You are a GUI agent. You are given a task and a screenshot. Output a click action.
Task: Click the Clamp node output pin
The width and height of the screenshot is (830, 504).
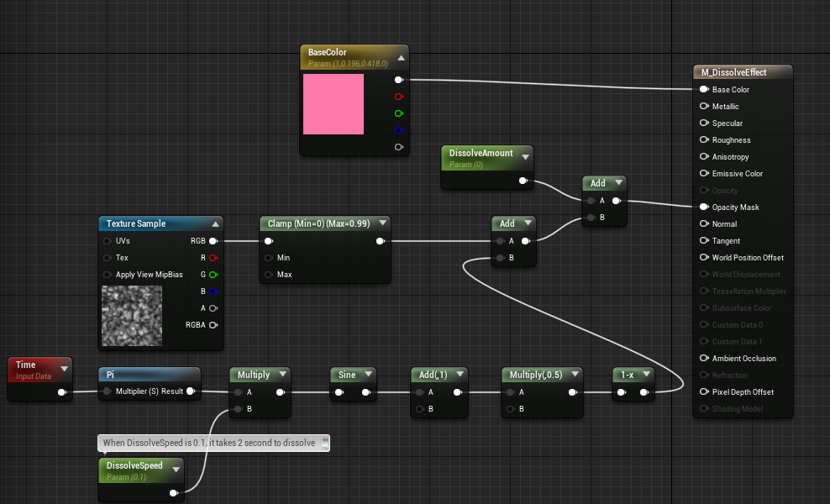380,241
